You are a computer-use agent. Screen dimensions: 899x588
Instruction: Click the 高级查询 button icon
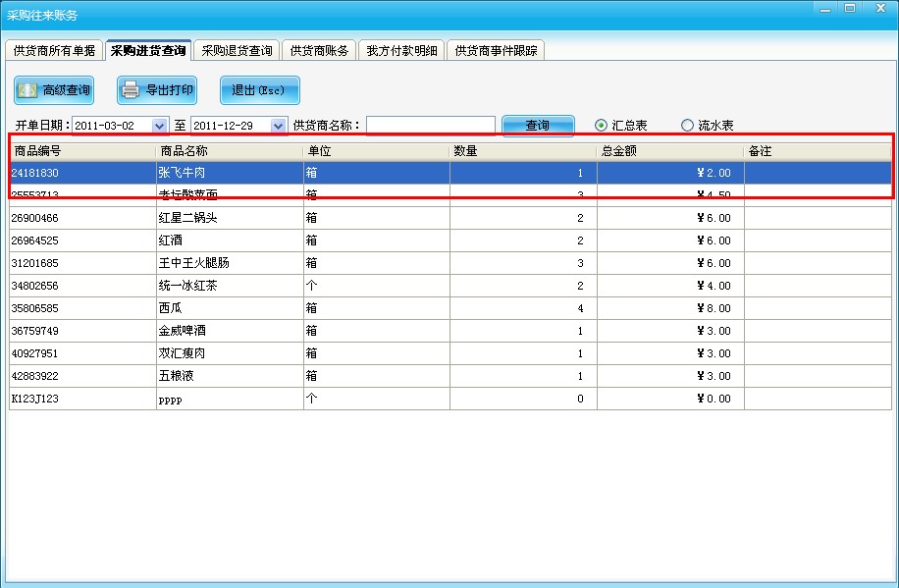(26, 90)
